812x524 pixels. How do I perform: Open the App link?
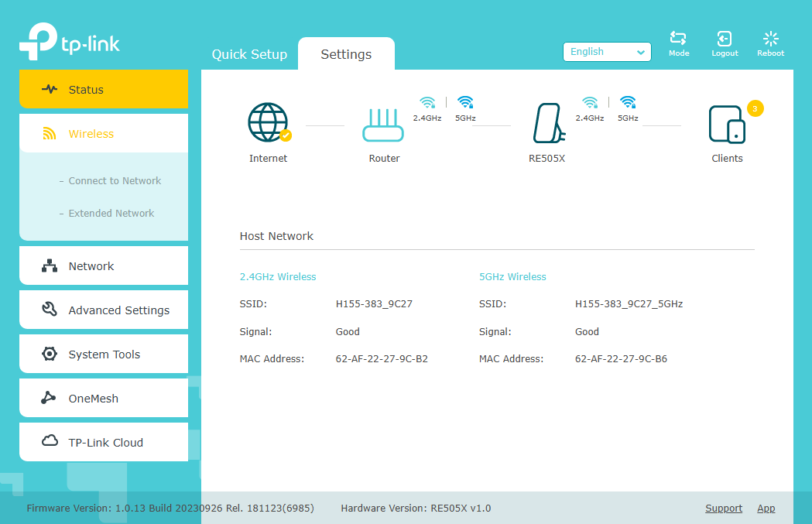pyautogui.click(x=766, y=509)
